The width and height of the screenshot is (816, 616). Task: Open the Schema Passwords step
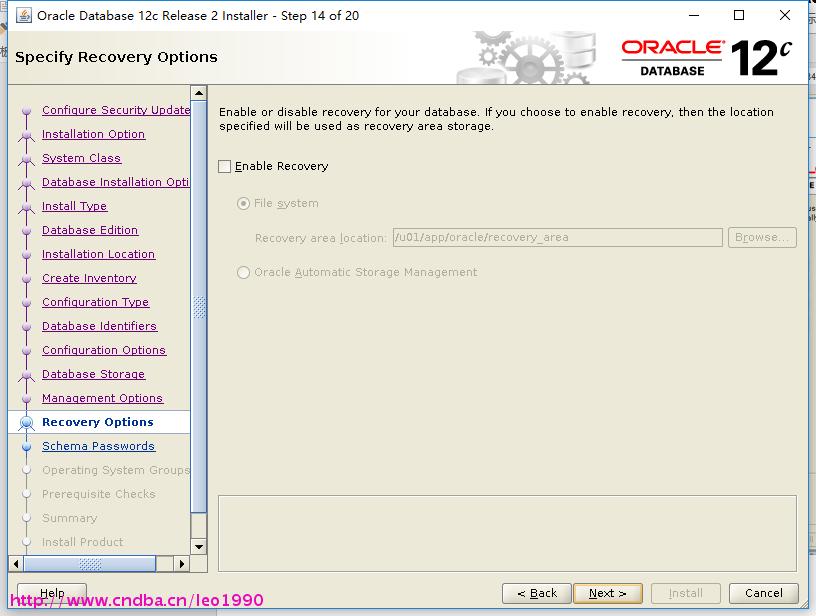[98, 446]
